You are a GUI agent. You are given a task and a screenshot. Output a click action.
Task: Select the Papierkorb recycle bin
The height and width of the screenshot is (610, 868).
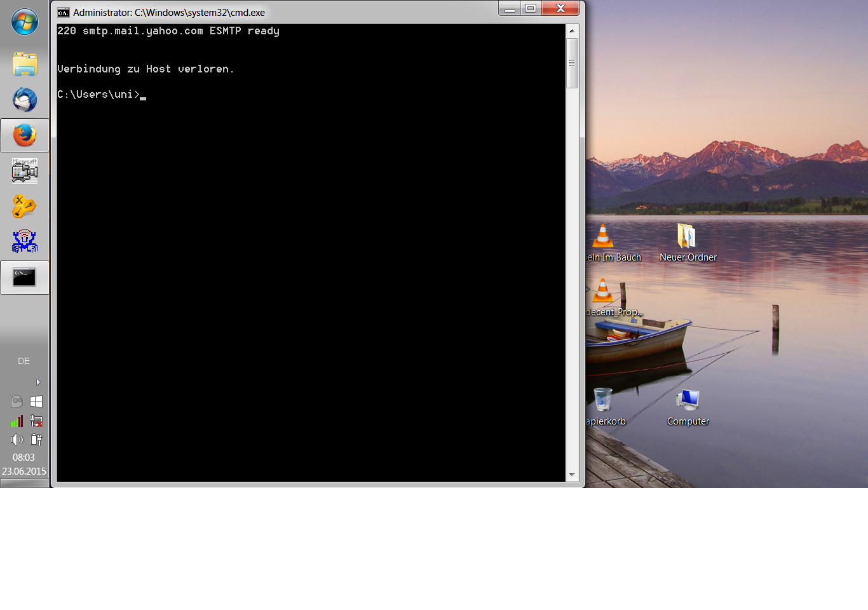click(605, 407)
